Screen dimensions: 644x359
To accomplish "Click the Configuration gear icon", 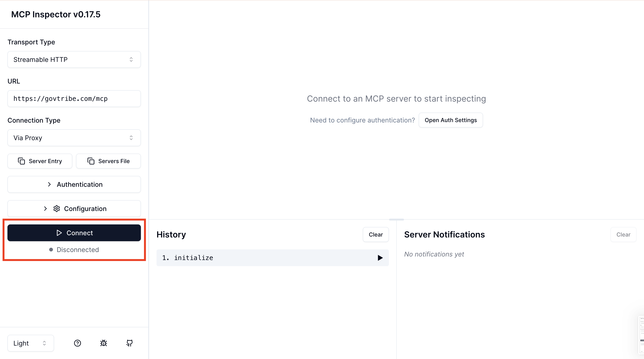I will pos(56,209).
